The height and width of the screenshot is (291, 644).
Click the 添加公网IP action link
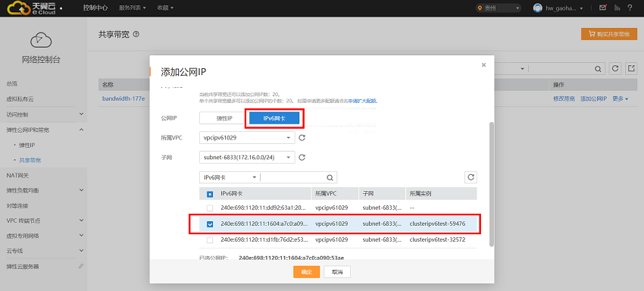(593, 99)
